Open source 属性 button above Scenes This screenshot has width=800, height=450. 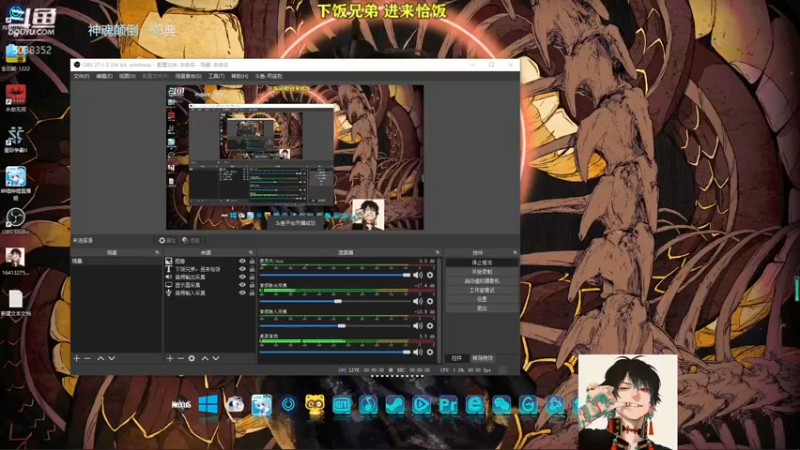(167, 240)
